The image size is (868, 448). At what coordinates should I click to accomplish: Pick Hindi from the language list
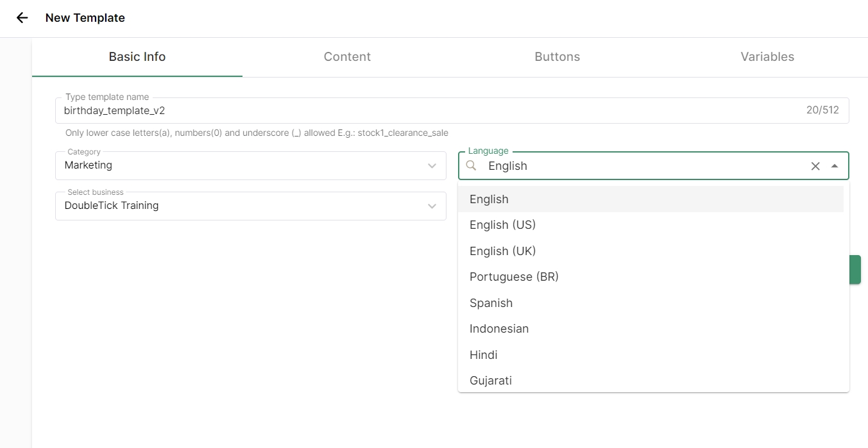pyautogui.click(x=483, y=355)
